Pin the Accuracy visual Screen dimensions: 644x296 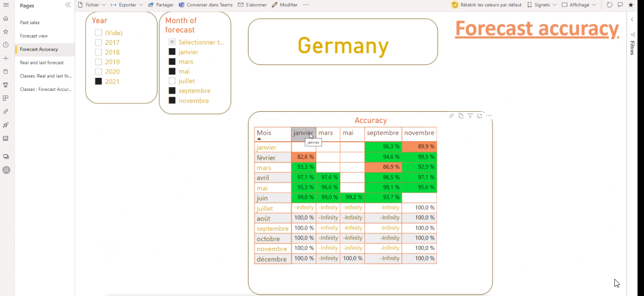451,116
